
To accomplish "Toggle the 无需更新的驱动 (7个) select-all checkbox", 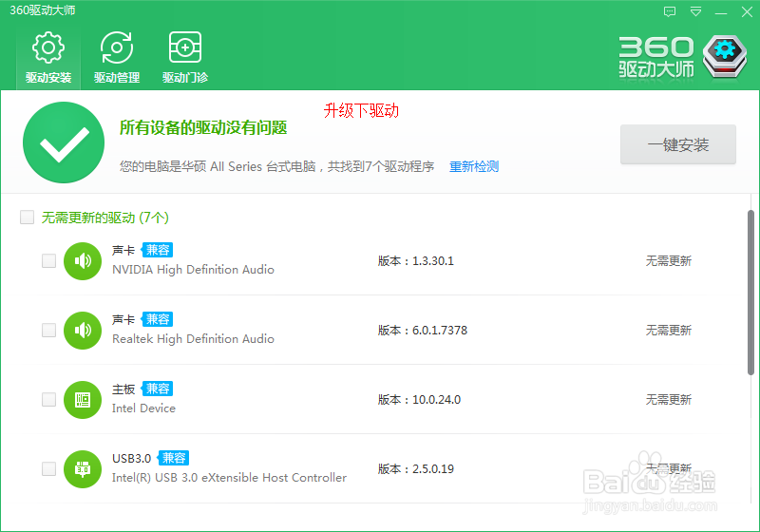I will tap(28, 217).
